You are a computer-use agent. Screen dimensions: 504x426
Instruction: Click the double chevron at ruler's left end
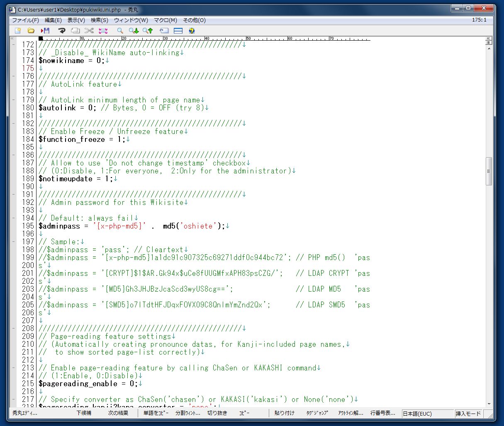tap(12, 39)
